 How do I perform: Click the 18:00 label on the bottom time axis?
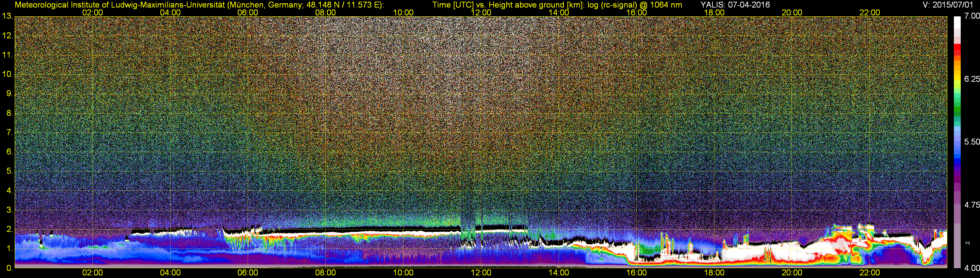click(x=714, y=273)
